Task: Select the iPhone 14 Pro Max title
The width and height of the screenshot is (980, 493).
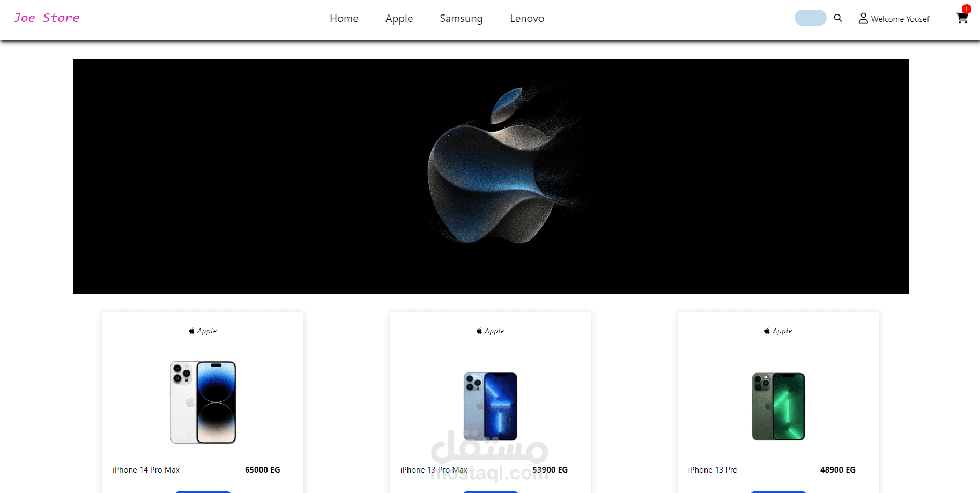Action: (x=146, y=470)
